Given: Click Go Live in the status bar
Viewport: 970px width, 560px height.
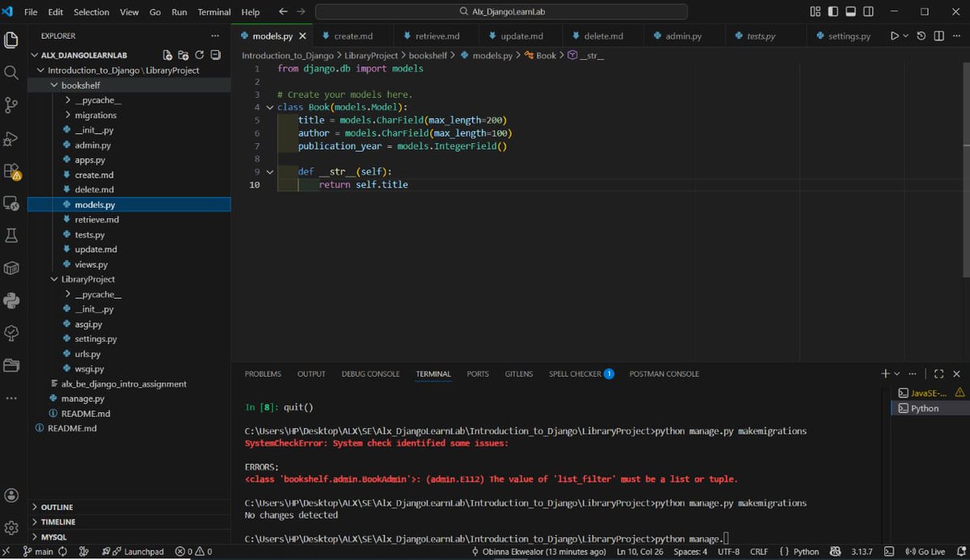Looking at the screenshot, I should point(926,552).
